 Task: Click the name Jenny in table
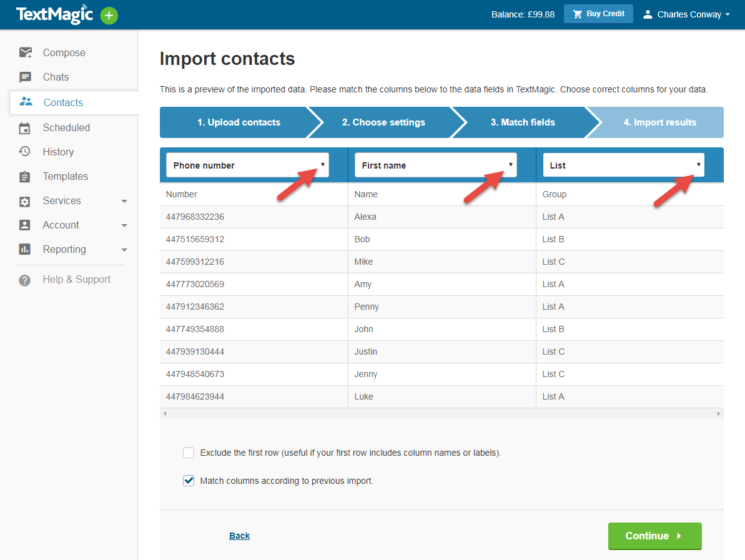point(366,375)
